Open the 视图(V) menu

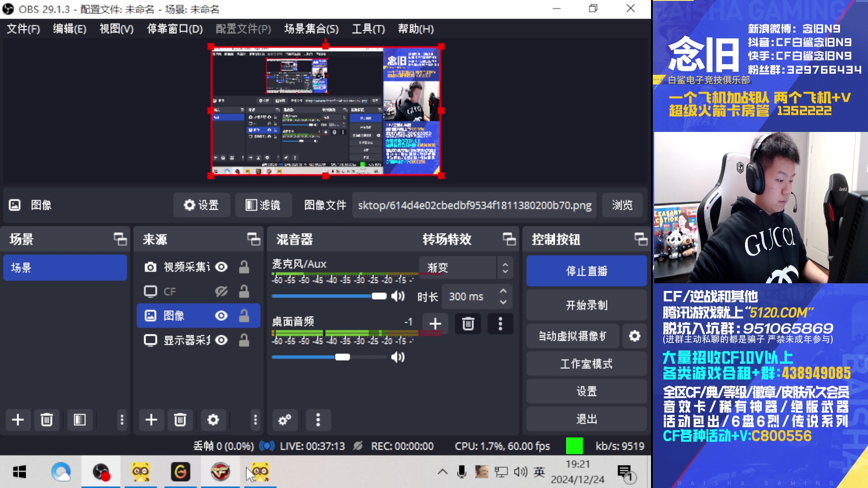click(116, 29)
